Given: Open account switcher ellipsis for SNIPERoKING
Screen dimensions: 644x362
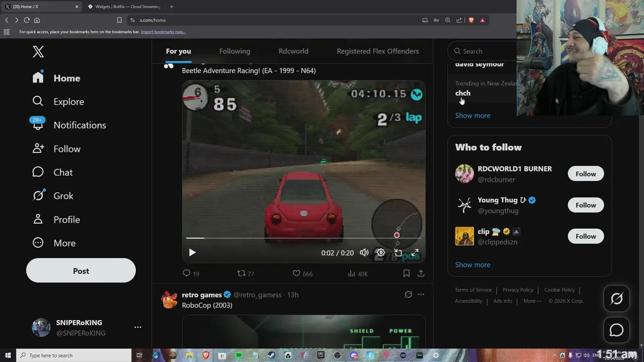Looking at the screenshot, I should 137,327.
